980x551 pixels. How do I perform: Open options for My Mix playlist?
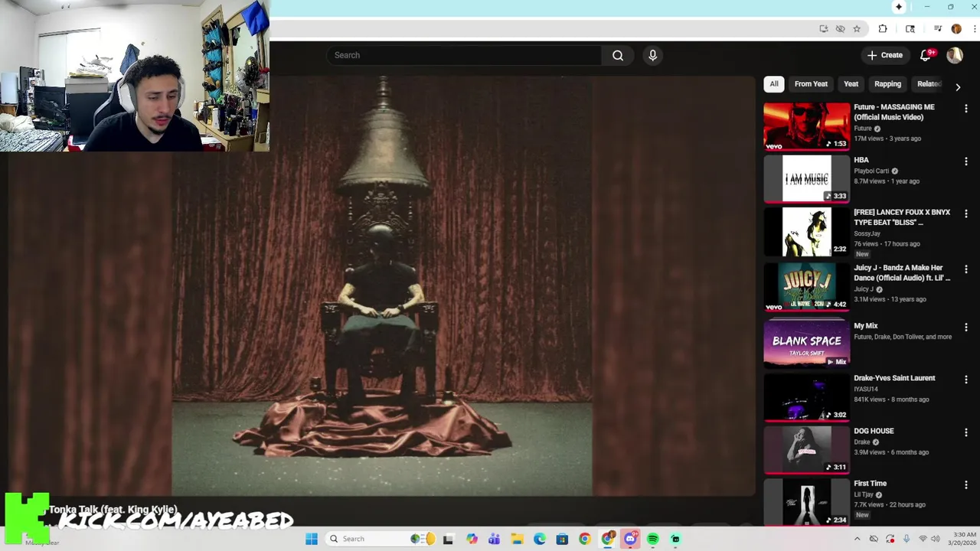click(x=966, y=328)
